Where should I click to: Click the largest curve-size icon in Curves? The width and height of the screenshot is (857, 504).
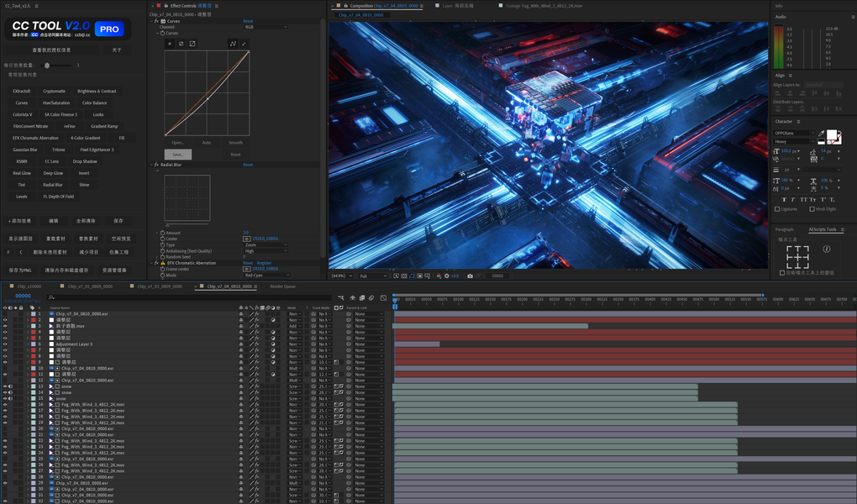click(x=192, y=44)
